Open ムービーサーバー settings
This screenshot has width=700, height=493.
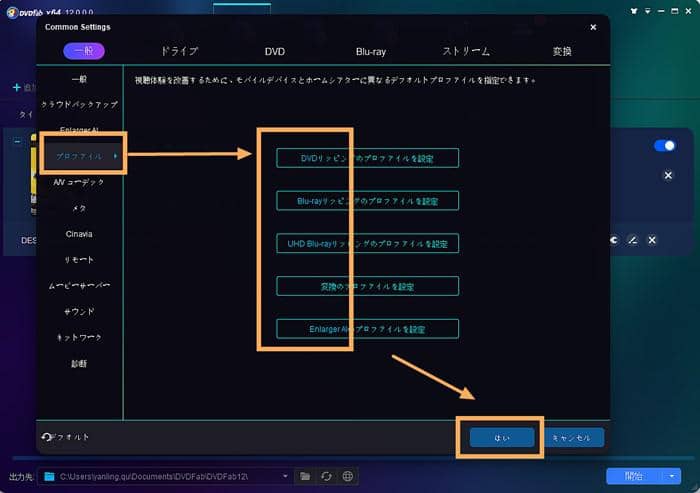point(79,285)
